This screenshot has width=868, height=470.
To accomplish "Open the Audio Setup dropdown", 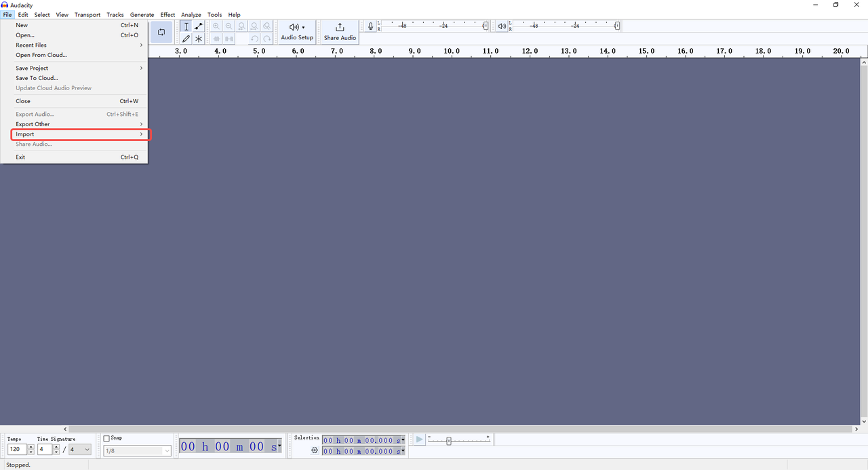I will [x=297, y=32].
